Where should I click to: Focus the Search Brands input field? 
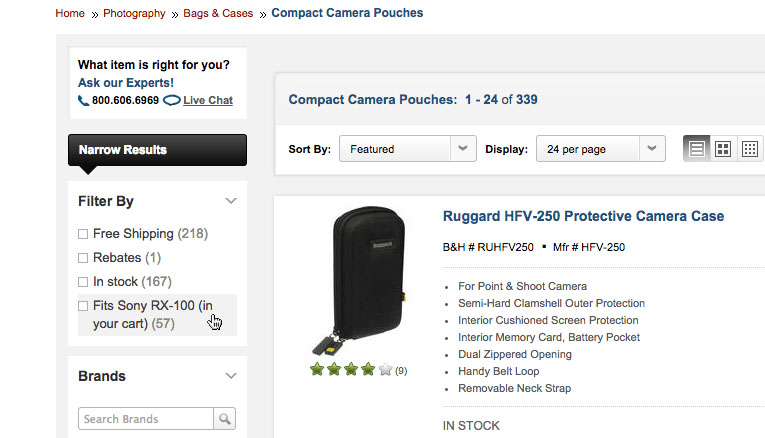(x=146, y=419)
